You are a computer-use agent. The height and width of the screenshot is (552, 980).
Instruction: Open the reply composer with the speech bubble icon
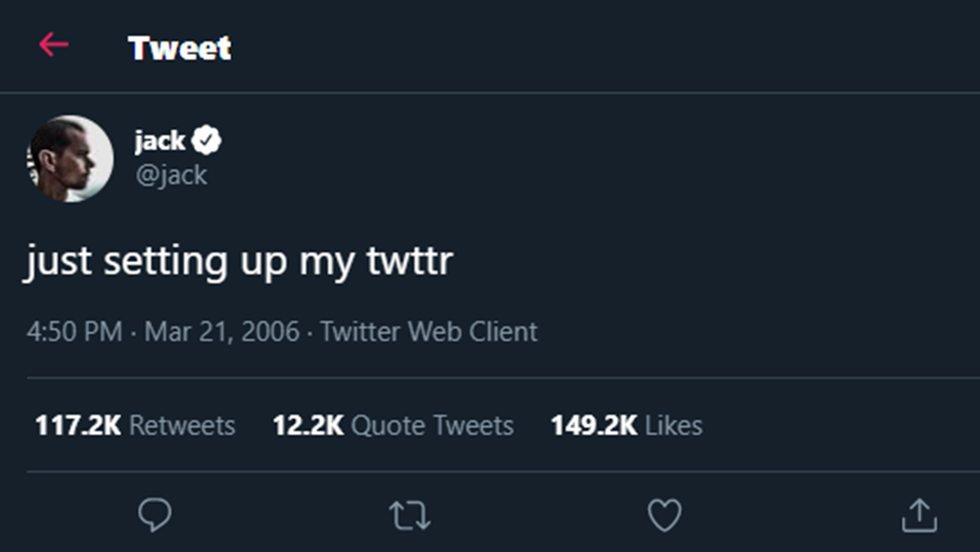click(x=154, y=514)
